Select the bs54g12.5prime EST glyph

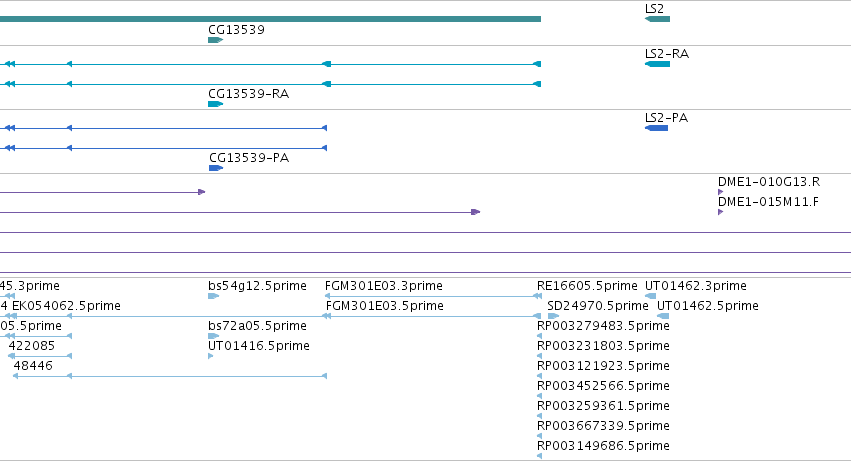pyautogui.click(x=213, y=296)
